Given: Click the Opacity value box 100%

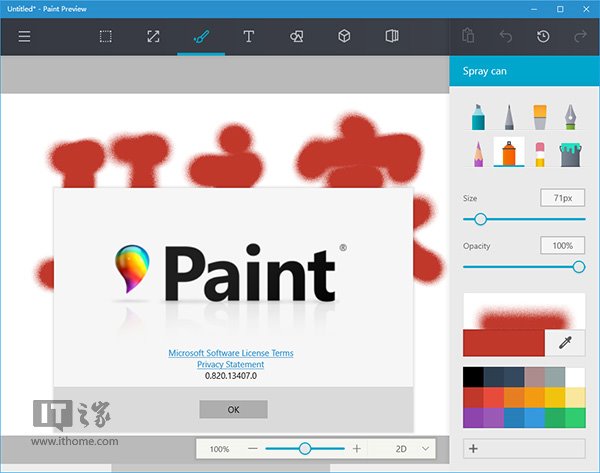Looking at the screenshot, I should click(x=562, y=245).
